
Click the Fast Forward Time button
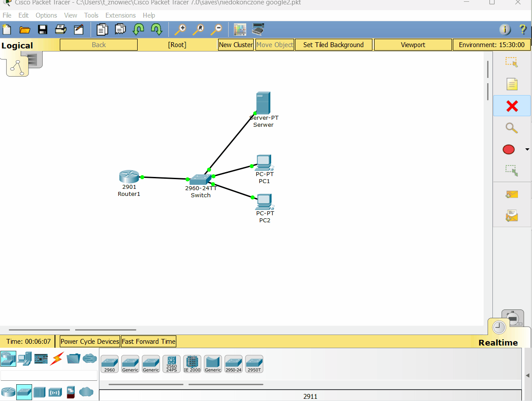click(149, 341)
